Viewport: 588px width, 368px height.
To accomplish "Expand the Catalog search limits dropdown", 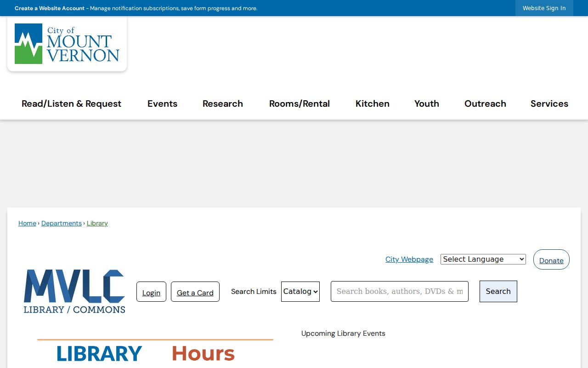I will coord(300,292).
